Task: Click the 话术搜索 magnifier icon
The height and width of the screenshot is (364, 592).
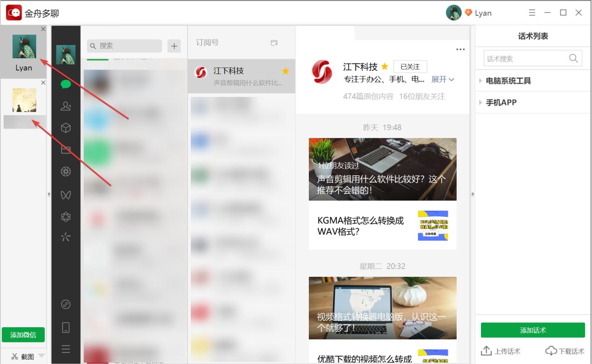Action: click(573, 58)
